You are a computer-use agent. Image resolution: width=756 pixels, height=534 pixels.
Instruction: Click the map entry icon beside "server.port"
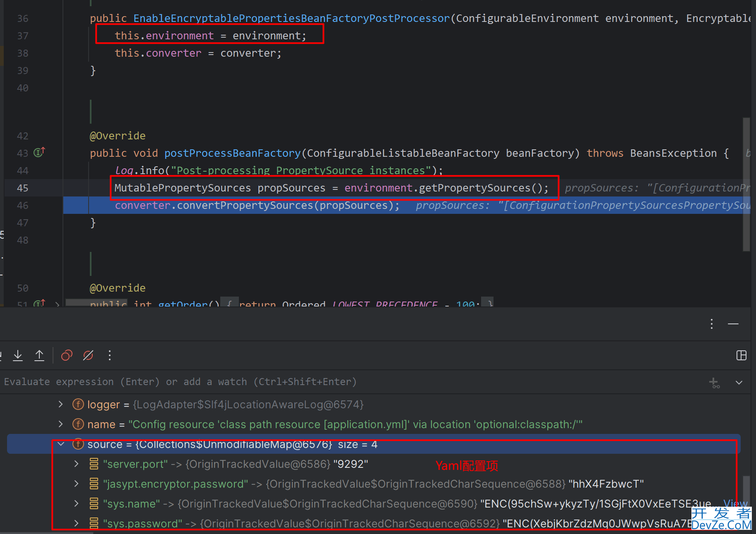[94, 464]
